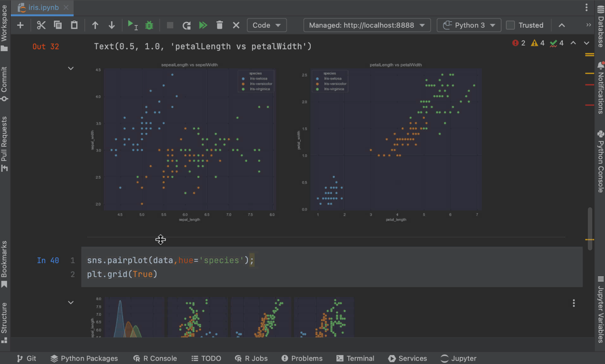605x364 pixels.
Task: Click the pairplot code line in cell
Action: coord(170,260)
